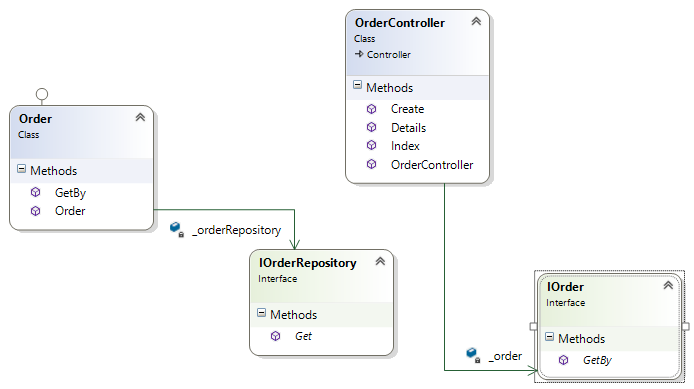Click the Class type label under OrderController
This screenshot has height=389, width=694.
[364, 39]
